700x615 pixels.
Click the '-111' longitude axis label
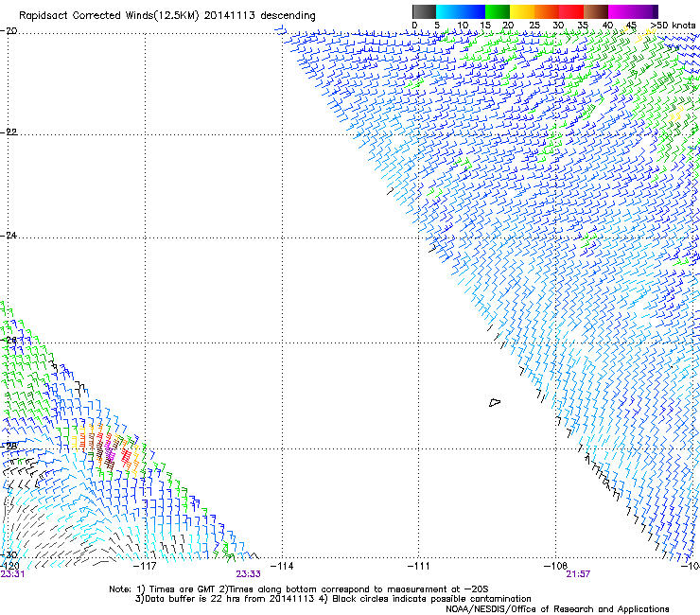tap(418, 566)
